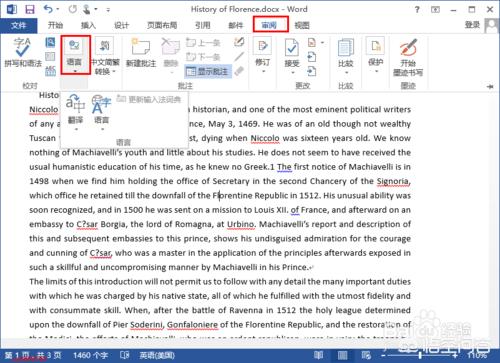Click the 1460 个字 word count
500x363 pixels.
tap(90, 356)
